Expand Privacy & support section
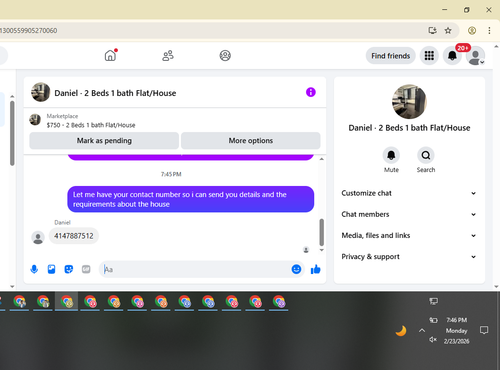This screenshot has width=500, height=370. pyautogui.click(x=409, y=257)
